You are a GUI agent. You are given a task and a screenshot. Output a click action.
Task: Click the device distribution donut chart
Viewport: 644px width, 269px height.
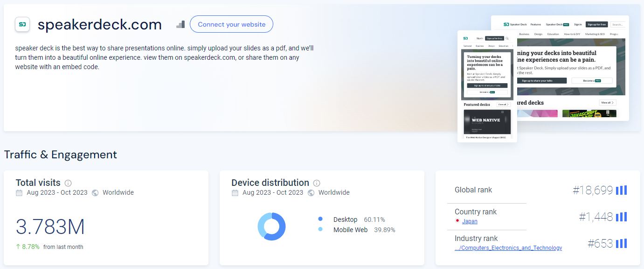[x=271, y=227]
